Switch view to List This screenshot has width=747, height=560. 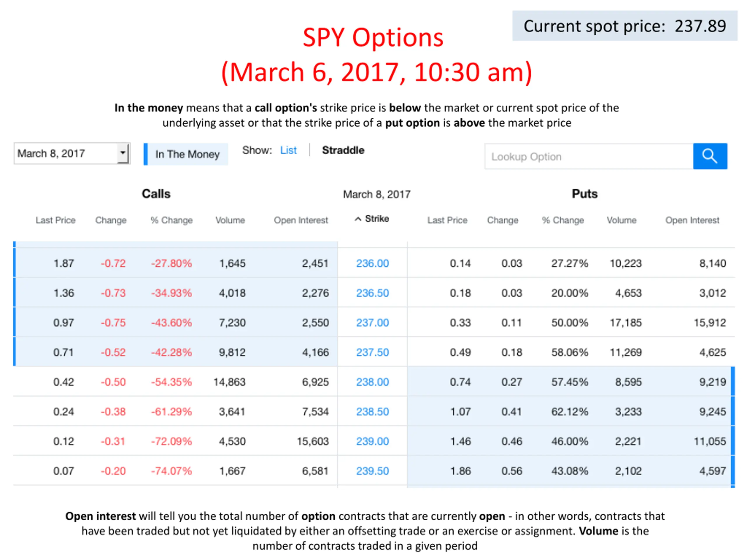[288, 150]
